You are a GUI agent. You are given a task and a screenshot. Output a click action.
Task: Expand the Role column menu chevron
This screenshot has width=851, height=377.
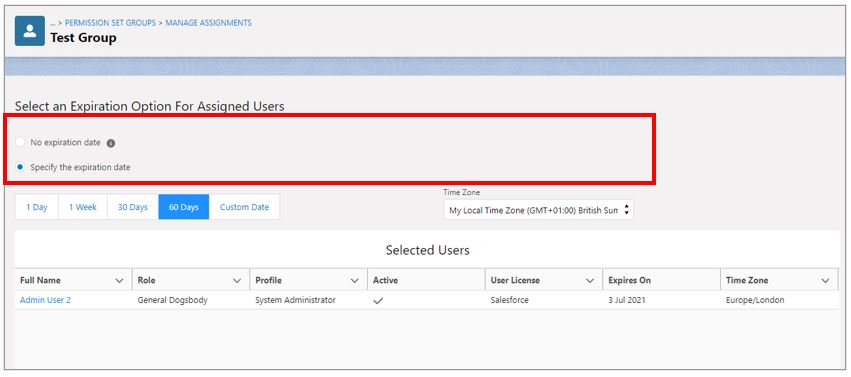[237, 281]
